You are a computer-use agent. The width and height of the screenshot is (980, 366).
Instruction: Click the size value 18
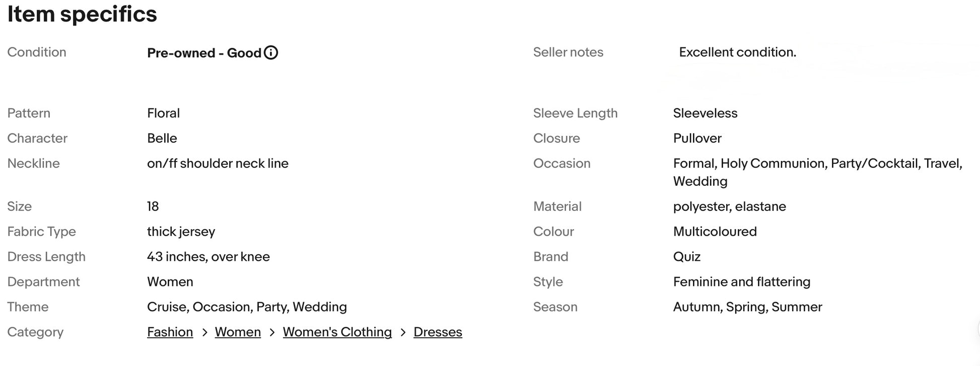[x=153, y=206]
